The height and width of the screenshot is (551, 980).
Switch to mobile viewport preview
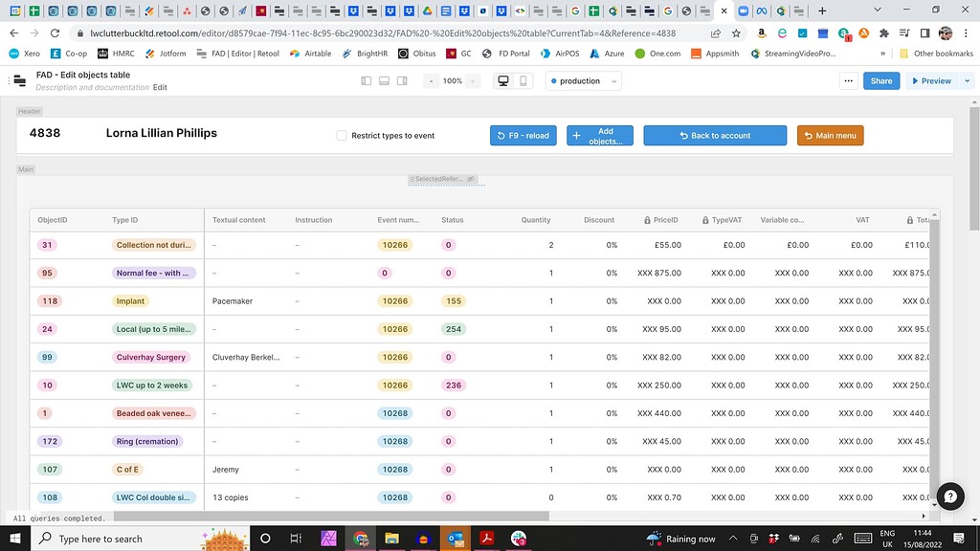pos(521,80)
